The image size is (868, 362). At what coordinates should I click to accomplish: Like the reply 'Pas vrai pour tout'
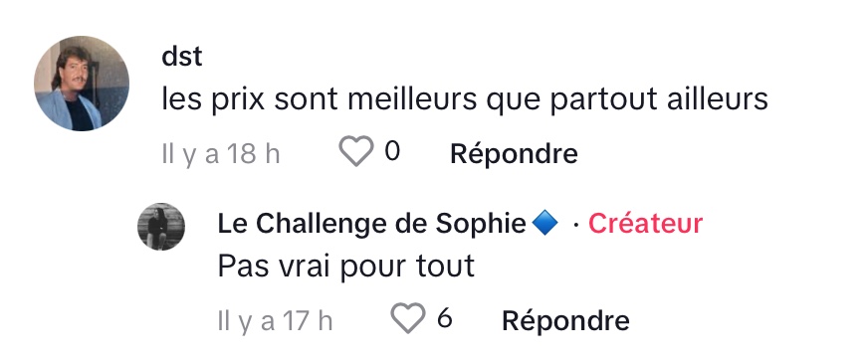408,319
